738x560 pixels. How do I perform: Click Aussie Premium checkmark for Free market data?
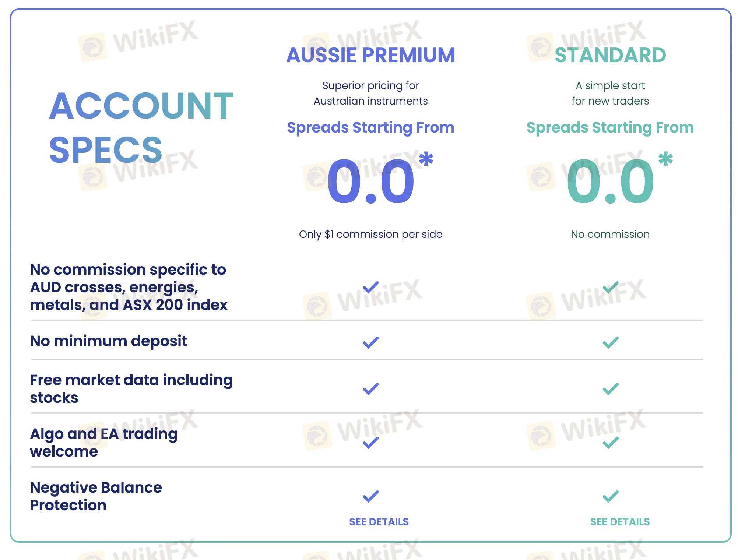370,389
